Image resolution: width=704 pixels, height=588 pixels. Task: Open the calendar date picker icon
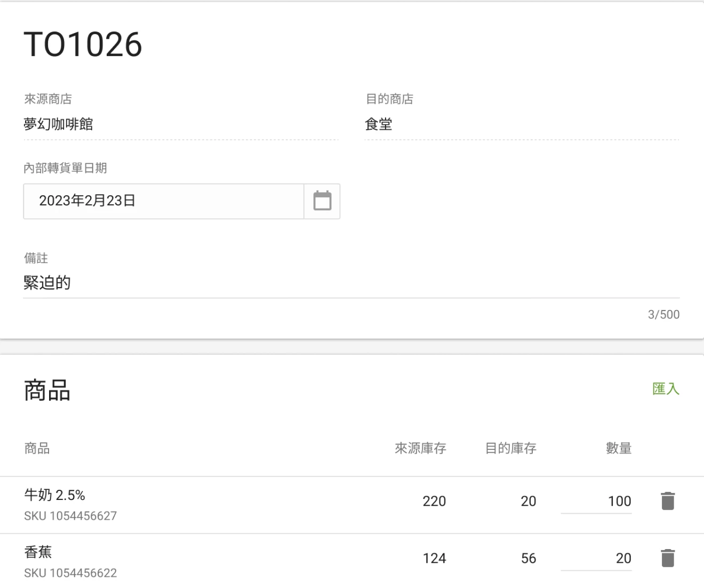click(322, 201)
